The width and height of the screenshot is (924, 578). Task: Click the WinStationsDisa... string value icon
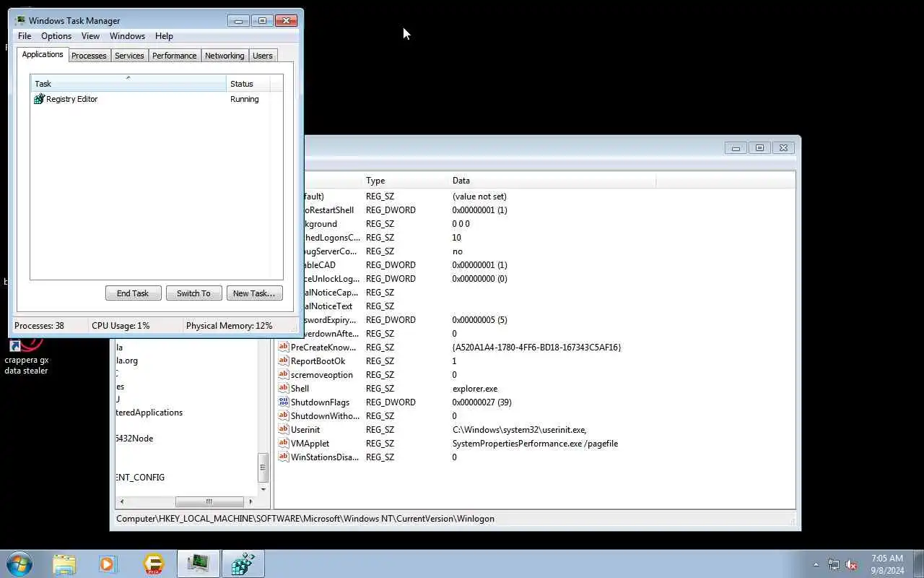[284, 457]
